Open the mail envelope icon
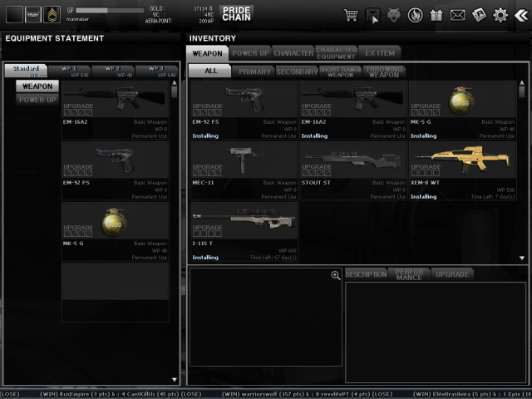The height and width of the screenshot is (399, 532). pyautogui.click(x=457, y=15)
